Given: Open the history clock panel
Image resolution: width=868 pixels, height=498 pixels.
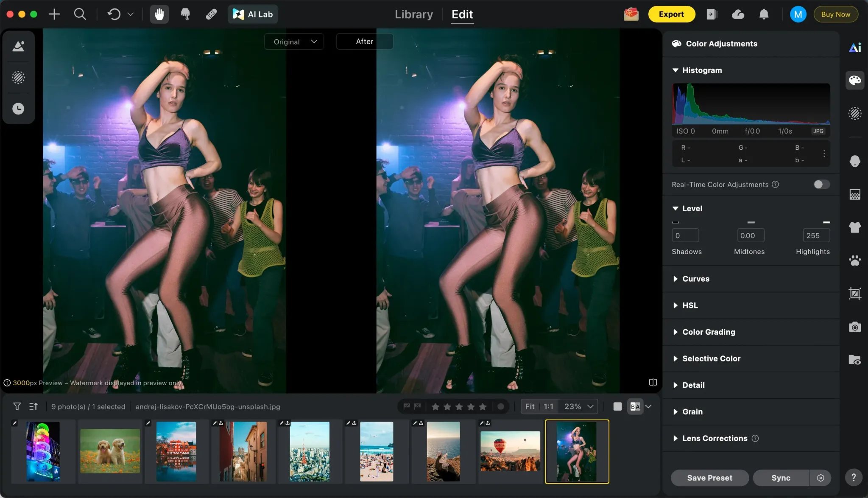Looking at the screenshot, I should (x=18, y=109).
